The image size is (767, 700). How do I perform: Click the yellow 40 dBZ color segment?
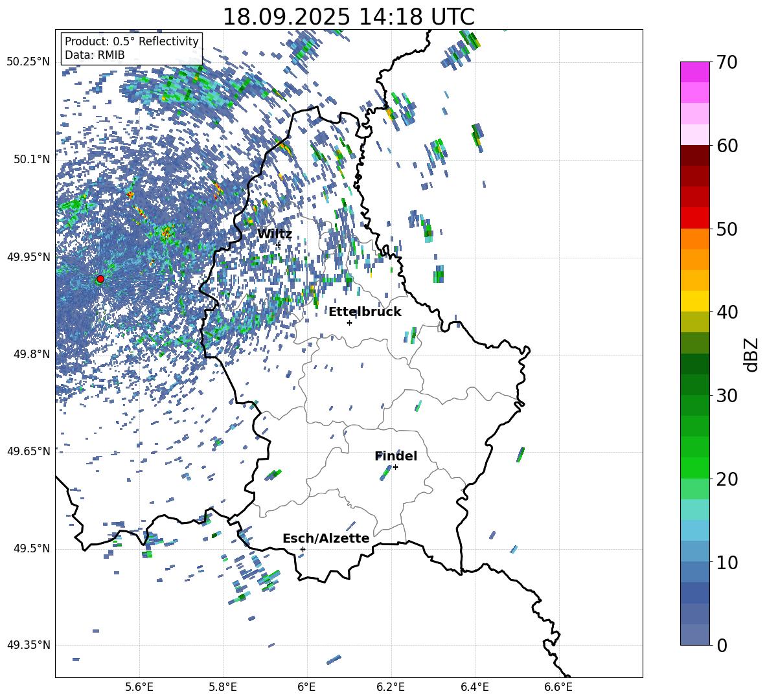pyautogui.click(x=695, y=301)
